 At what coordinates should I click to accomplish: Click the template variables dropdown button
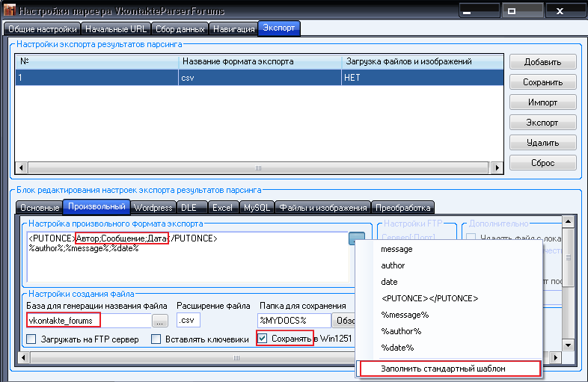point(356,238)
